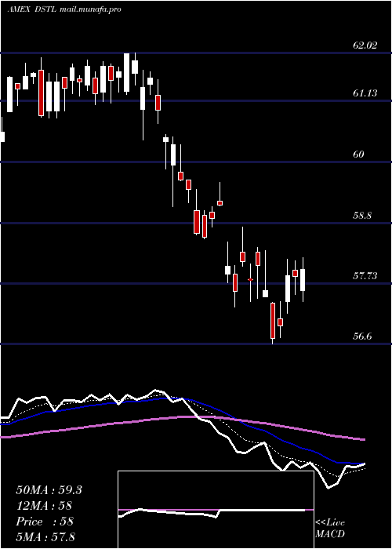Image resolution: width=392 pixels, height=549 pixels.
Task: Click the 56.6 price level label
Action: [x=362, y=336]
